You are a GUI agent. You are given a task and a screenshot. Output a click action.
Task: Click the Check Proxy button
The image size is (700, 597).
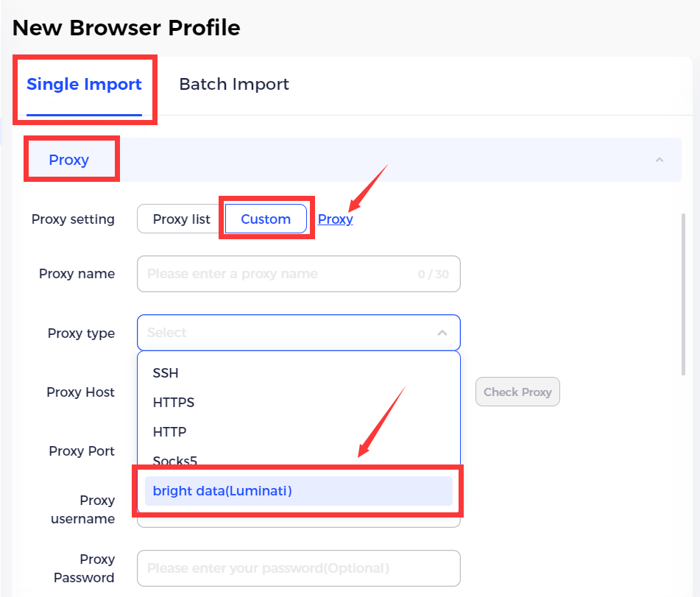pos(517,392)
